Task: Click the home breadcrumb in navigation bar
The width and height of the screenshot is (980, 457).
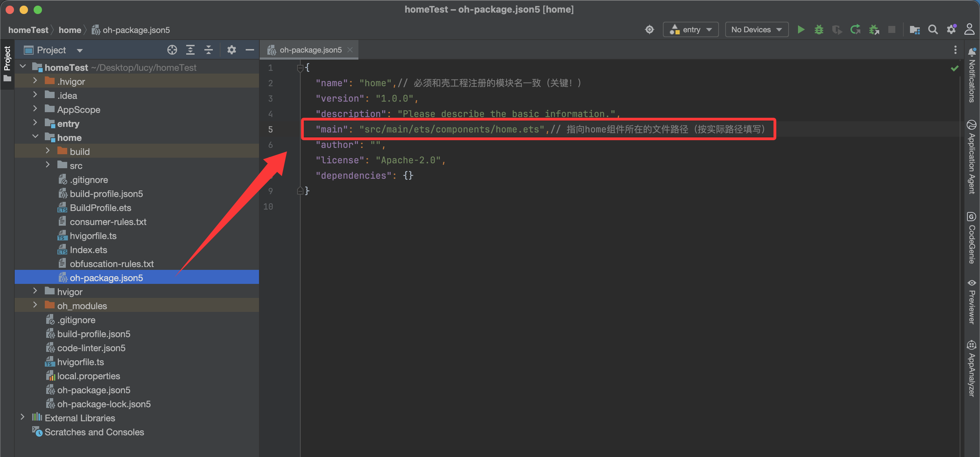Action: tap(70, 30)
